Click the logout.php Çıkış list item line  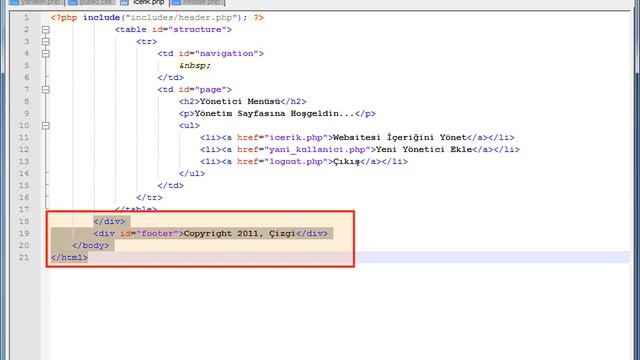(x=304, y=161)
